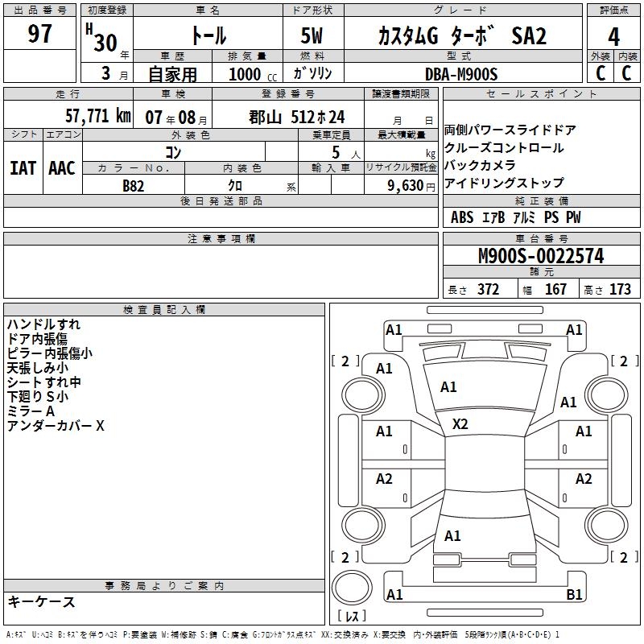Select the lot number 97 cell
Viewport: 644px width, 644px height.
(x=39, y=33)
